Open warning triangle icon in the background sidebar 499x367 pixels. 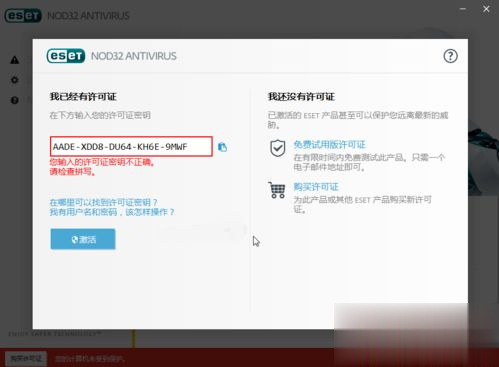pyautogui.click(x=14, y=60)
